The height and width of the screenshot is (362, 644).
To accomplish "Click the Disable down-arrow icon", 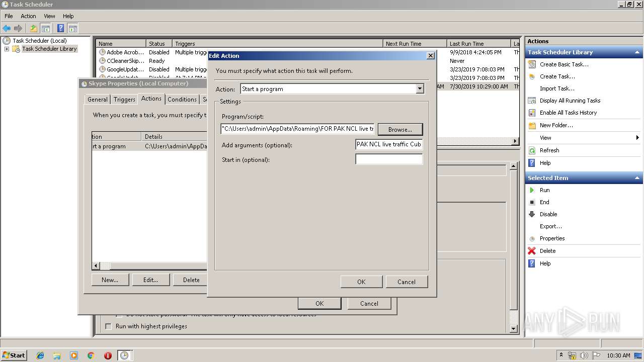I will click(532, 214).
